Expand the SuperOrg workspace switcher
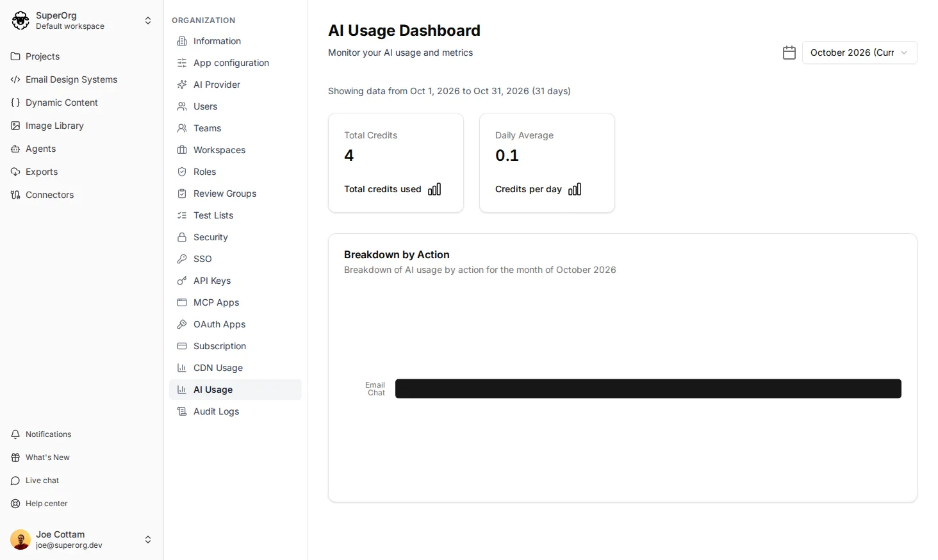This screenshot has height=560, width=938. tap(148, 21)
